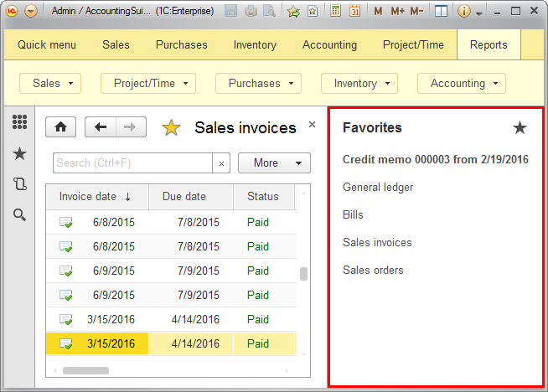
Task: Click Paid status in highlighted row
Action: 258,343
